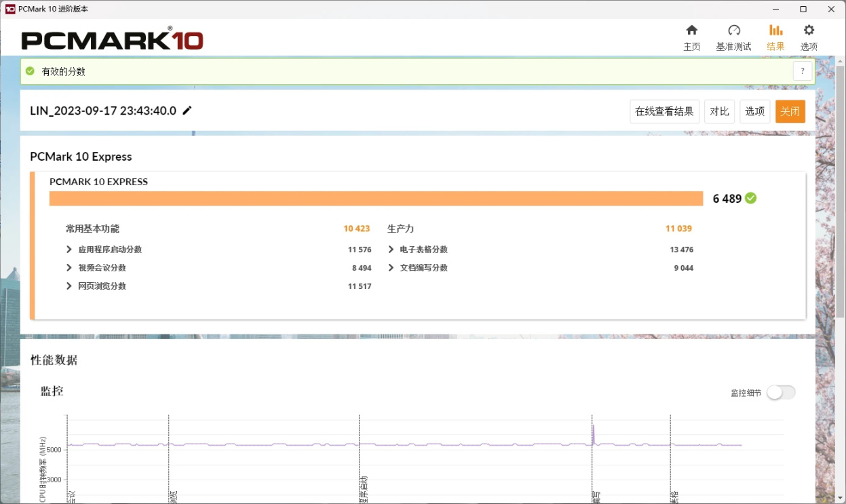
Task: Click the 性能数据 heading
Action: click(x=54, y=360)
